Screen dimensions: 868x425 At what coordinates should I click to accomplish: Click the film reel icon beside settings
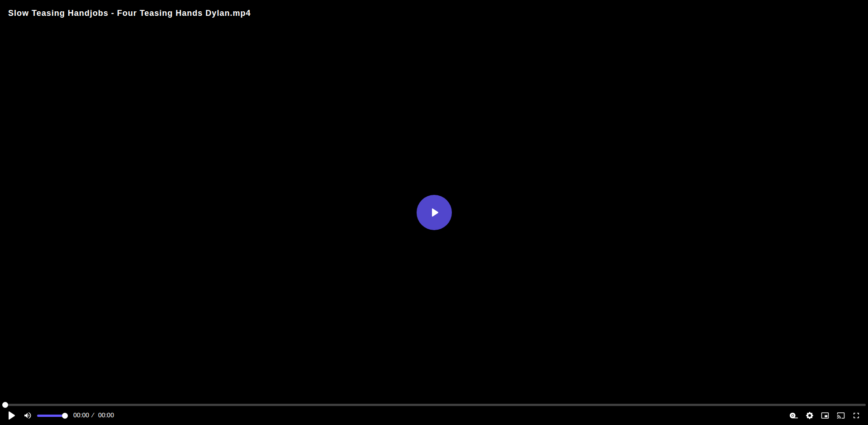click(x=794, y=416)
